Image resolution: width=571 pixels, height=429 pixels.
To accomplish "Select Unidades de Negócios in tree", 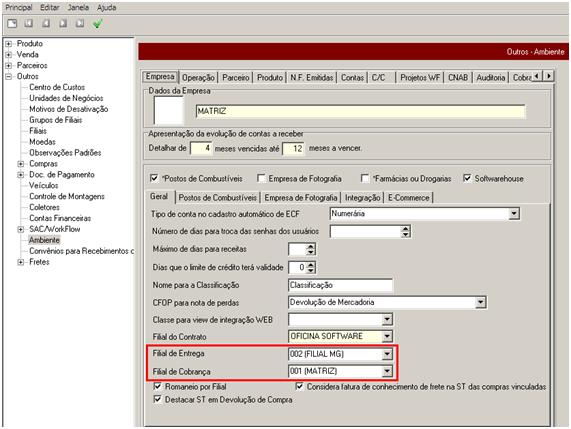I will coord(66,98).
